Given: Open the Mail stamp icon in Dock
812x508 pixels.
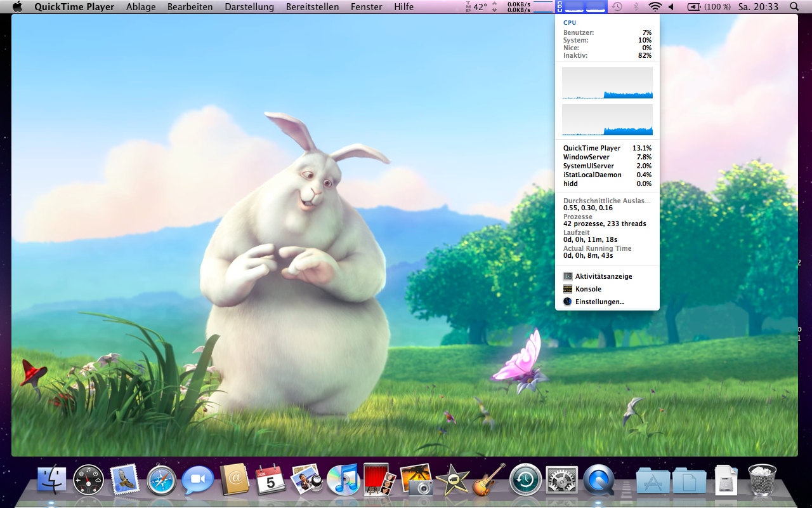Looking at the screenshot, I should 124,479.
